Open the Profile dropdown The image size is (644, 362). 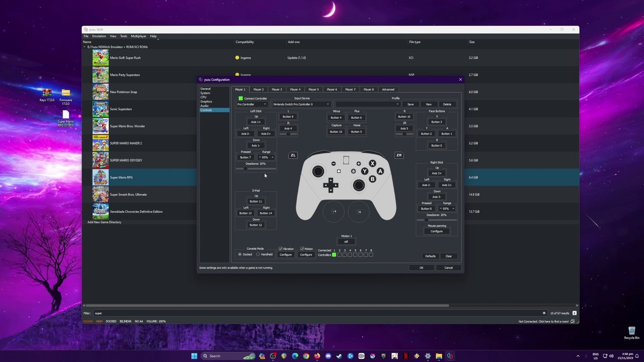click(x=368, y=104)
